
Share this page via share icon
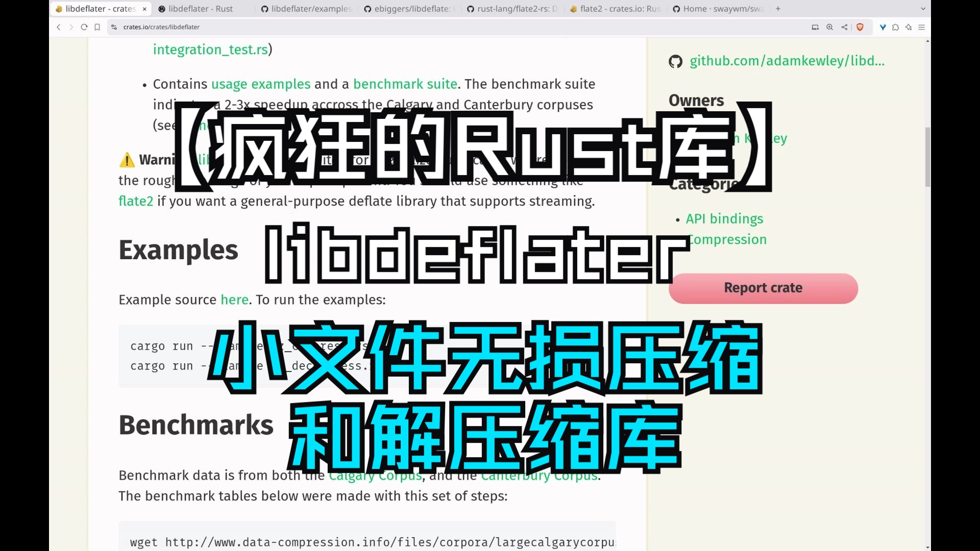tap(845, 27)
